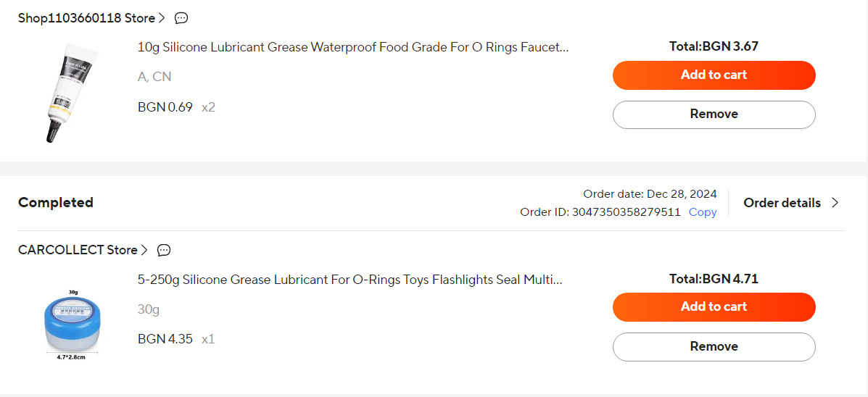Remove the 10g Silicone Lubricant order
Image resolution: width=868 pixels, height=397 pixels.
[714, 114]
